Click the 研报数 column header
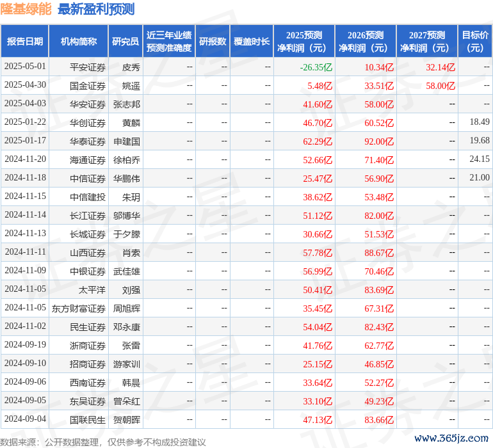The image size is (493, 448). coord(213,41)
